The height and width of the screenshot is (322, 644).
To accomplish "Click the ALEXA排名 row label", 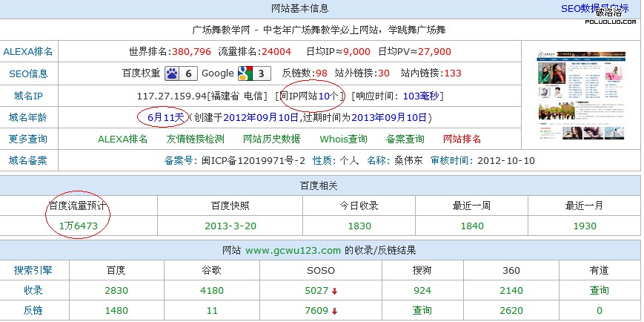I will 28,52.
